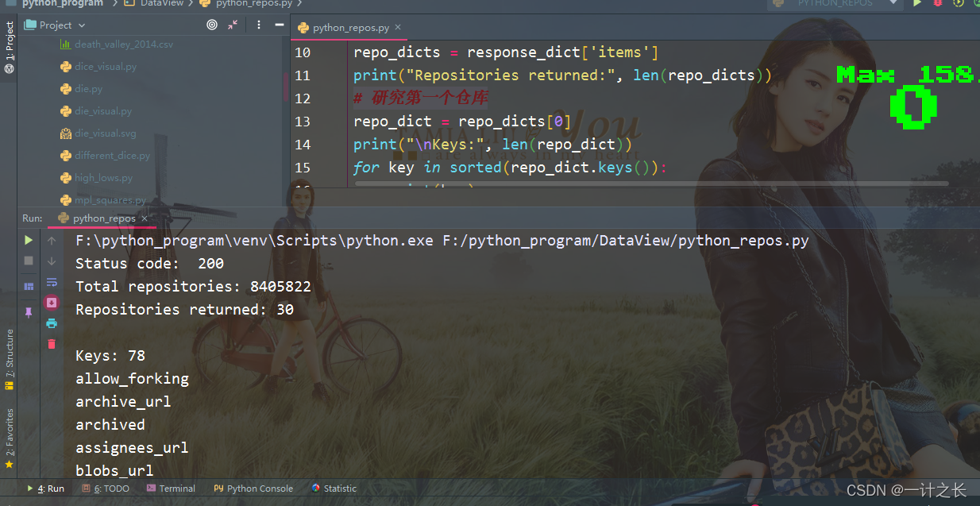Open Python Console tool tab
980x506 pixels.
pyautogui.click(x=253, y=489)
